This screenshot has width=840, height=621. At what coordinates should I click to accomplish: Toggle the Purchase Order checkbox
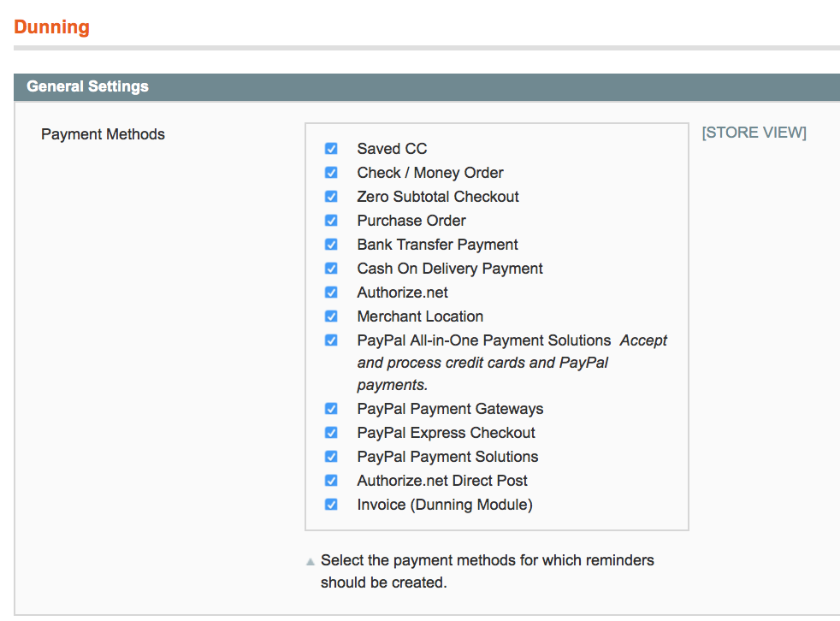[331, 221]
